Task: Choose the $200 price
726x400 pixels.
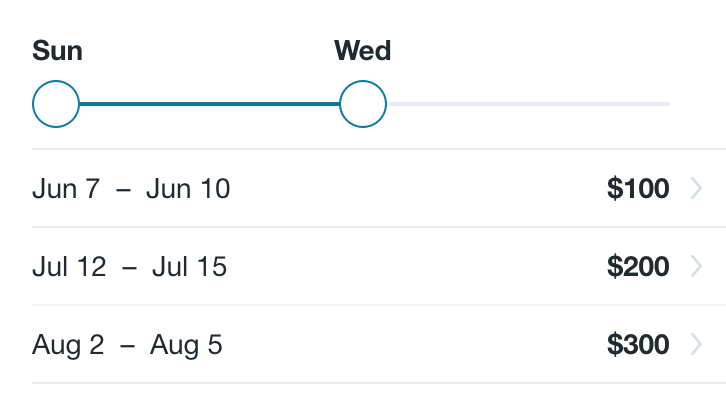Action: [638, 267]
